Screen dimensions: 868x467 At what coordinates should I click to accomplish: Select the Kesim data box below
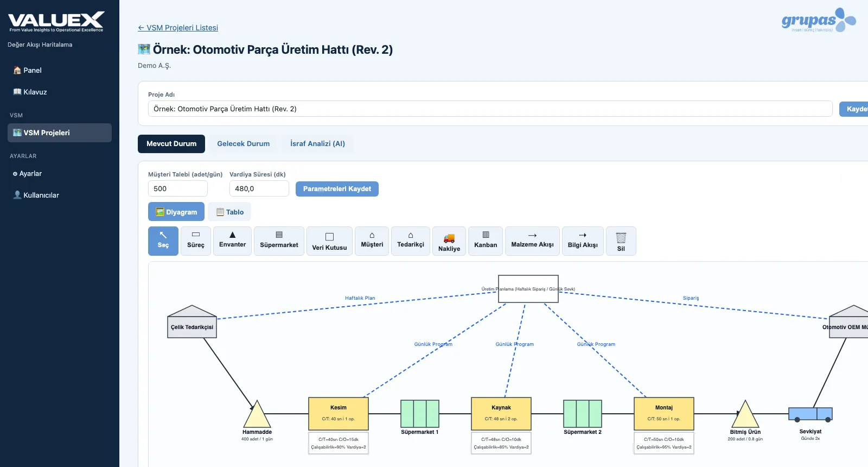[x=339, y=443]
